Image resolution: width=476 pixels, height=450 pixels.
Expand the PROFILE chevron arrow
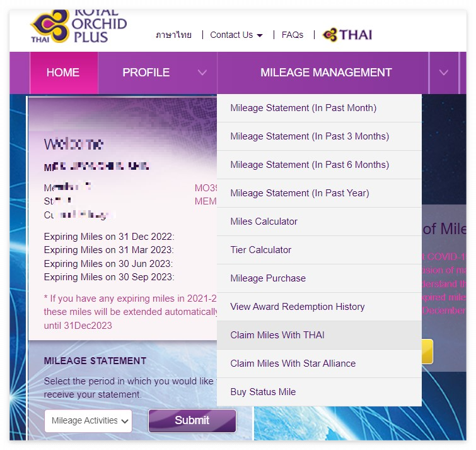(x=202, y=73)
